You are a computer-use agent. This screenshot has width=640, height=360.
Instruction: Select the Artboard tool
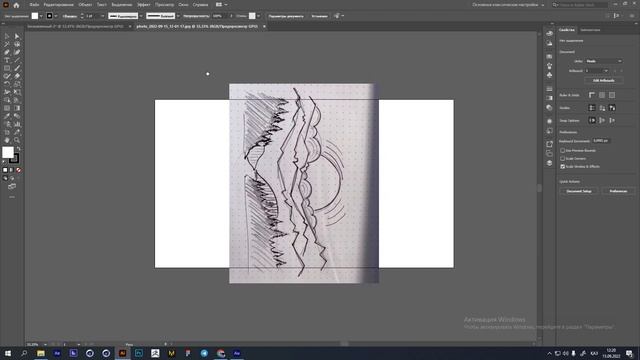[7, 132]
